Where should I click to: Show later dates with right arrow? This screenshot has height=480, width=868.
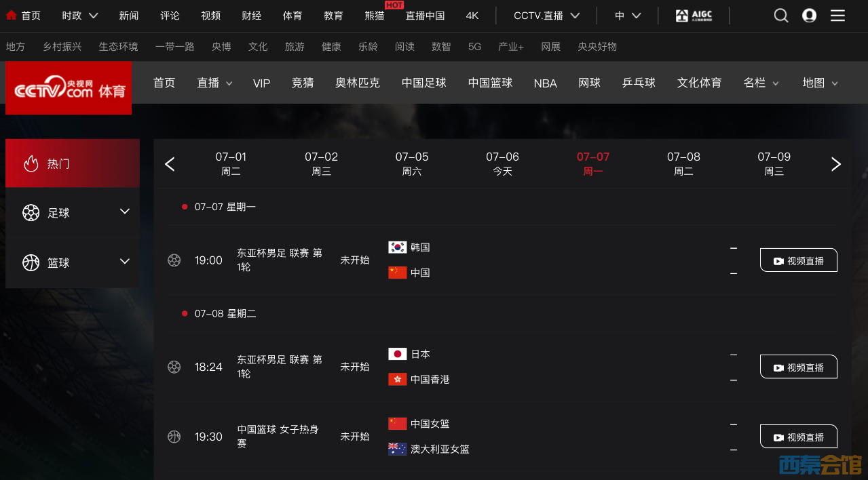tap(836, 164)
